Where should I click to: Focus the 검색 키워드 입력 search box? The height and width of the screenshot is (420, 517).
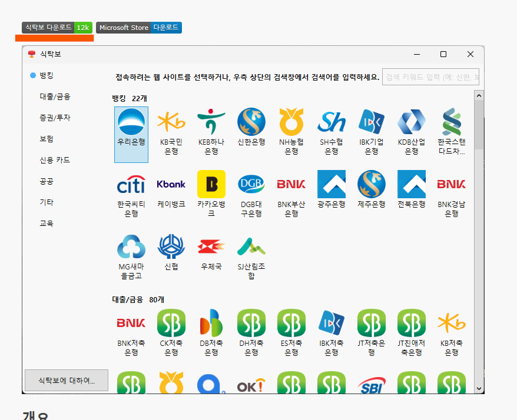(x=430, y=76)
